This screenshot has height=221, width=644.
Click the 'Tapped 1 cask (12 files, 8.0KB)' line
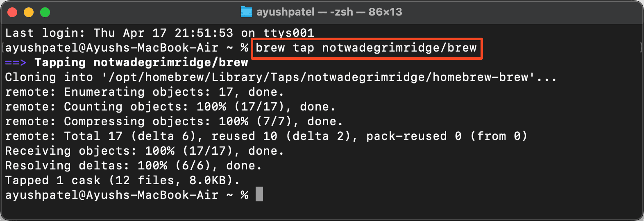(x=122, y=180)
